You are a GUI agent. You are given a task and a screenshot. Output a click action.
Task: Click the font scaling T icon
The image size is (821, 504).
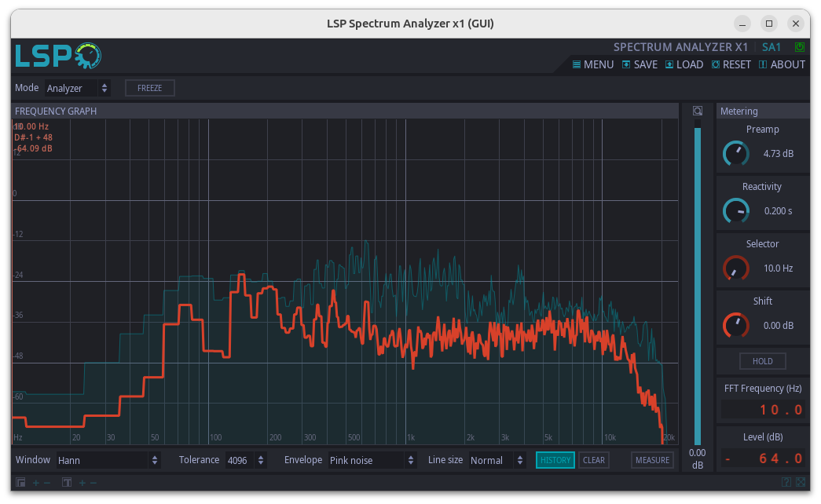point(67,483)
